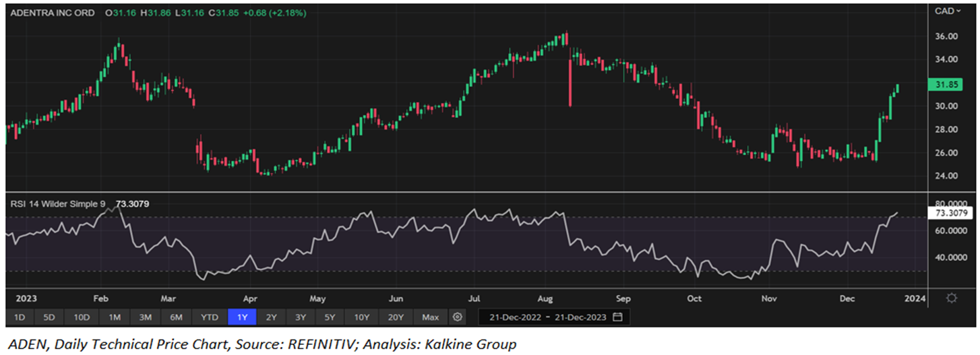Show the Max time range

[x=430, y=317]
